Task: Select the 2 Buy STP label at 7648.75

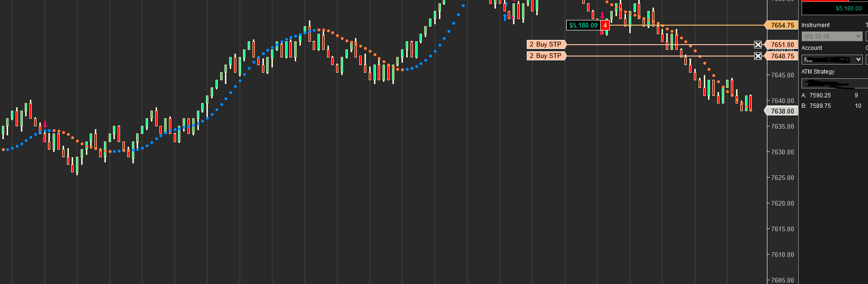Action: (546, 56)
